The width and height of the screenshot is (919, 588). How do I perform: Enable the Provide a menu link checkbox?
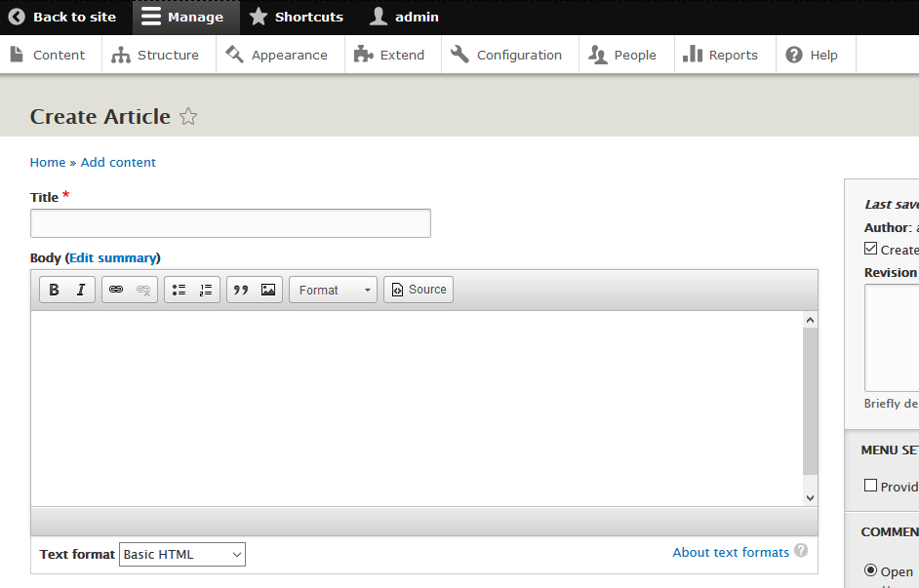pyautogui.click(x=871, y=486)
